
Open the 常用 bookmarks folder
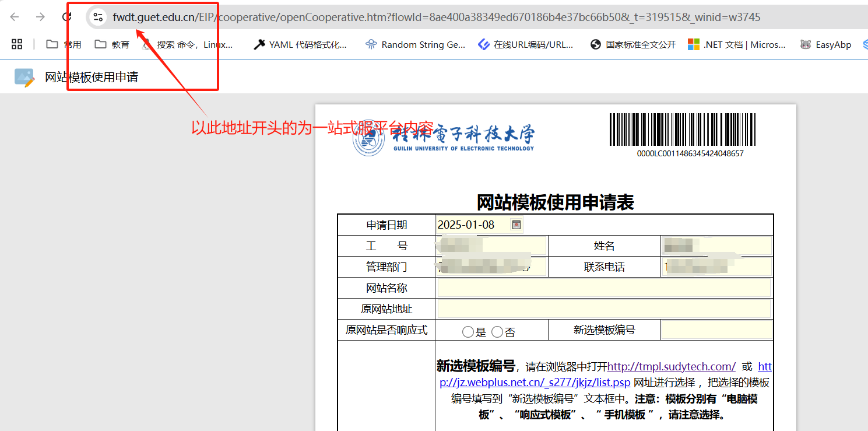(64, 44)
